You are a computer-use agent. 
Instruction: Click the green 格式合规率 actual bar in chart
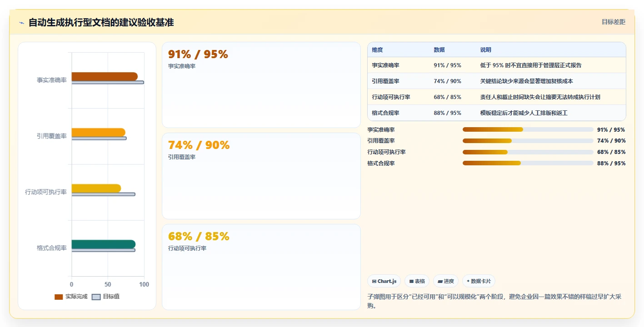pos(103,244)
